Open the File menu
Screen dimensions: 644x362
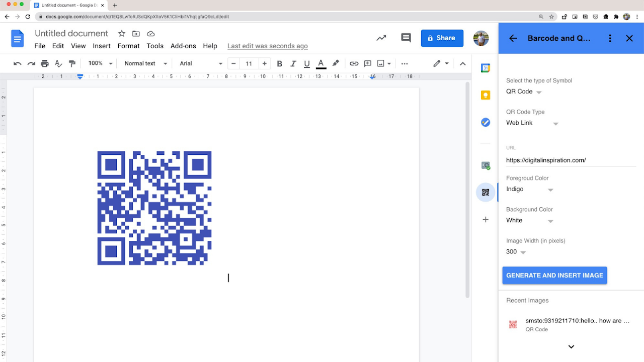[x=40, y=46]
